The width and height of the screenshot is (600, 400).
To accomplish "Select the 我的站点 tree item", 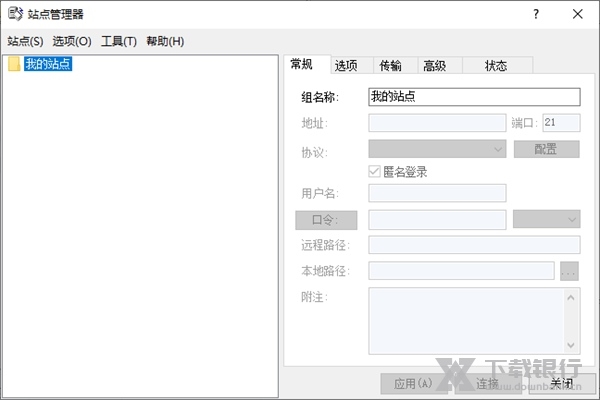I will (48, 64).
